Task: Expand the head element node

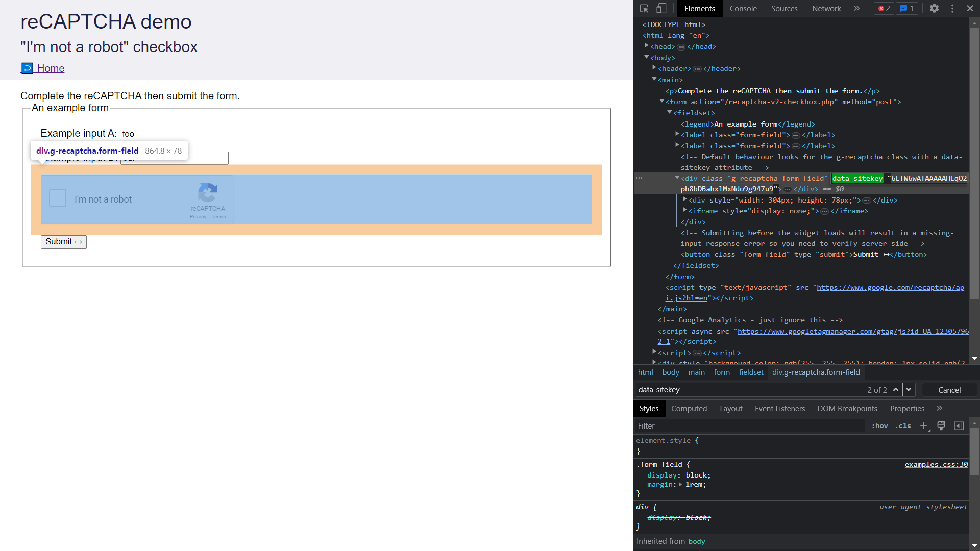Action: [647, 46]
